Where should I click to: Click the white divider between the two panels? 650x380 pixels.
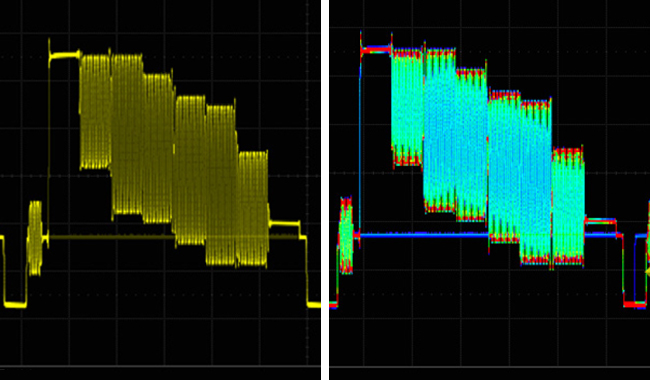tap(325, 190)
